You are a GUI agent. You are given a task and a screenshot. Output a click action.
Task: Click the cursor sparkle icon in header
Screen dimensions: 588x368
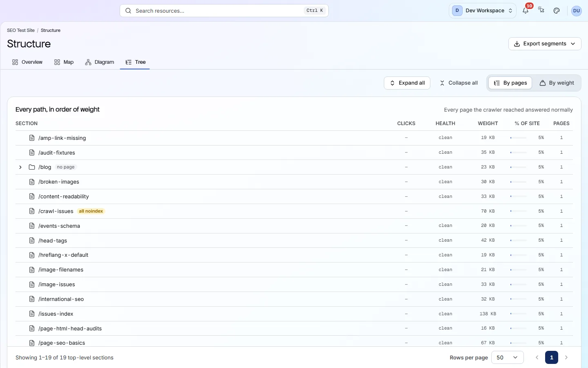[x=541, y=11]
